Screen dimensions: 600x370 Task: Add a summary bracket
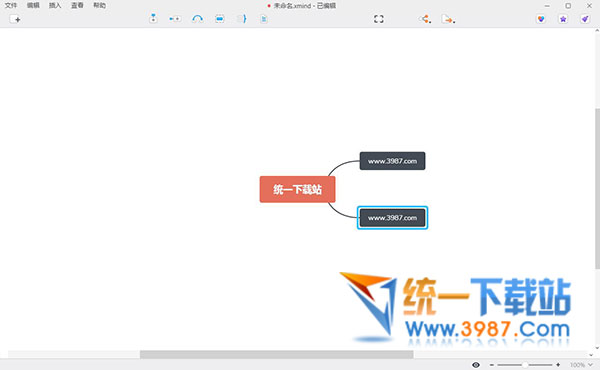[x=242, y=19]
